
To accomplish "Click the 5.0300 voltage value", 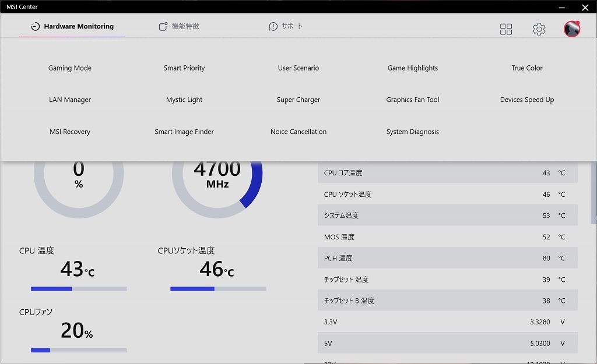I will [x=540, y=343].
